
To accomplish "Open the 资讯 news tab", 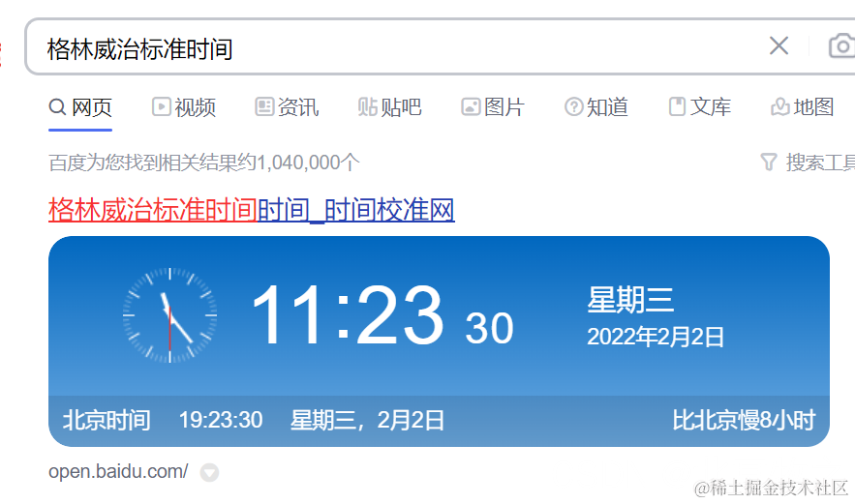I will tap(287, 107).
